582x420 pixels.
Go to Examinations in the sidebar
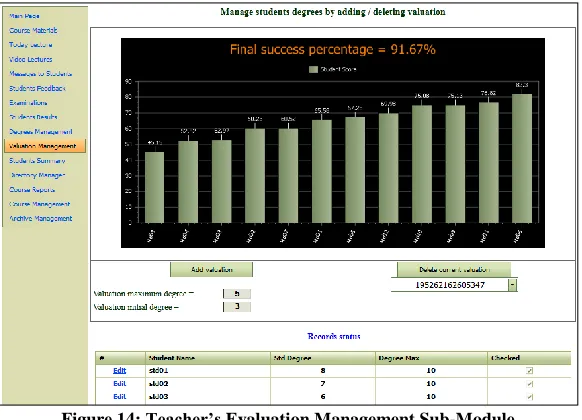pyautogui.click(x=28, y=103)
